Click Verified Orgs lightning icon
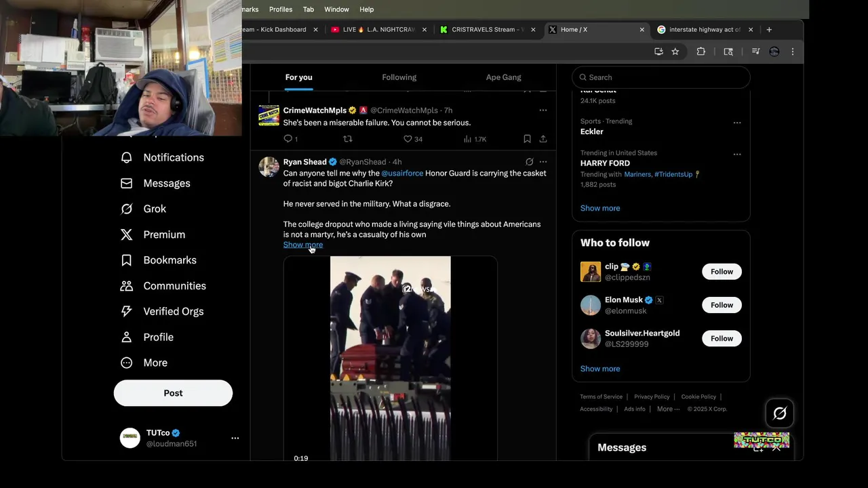The height and width of the screenshot is (488, 868). (x=126, y=312)
